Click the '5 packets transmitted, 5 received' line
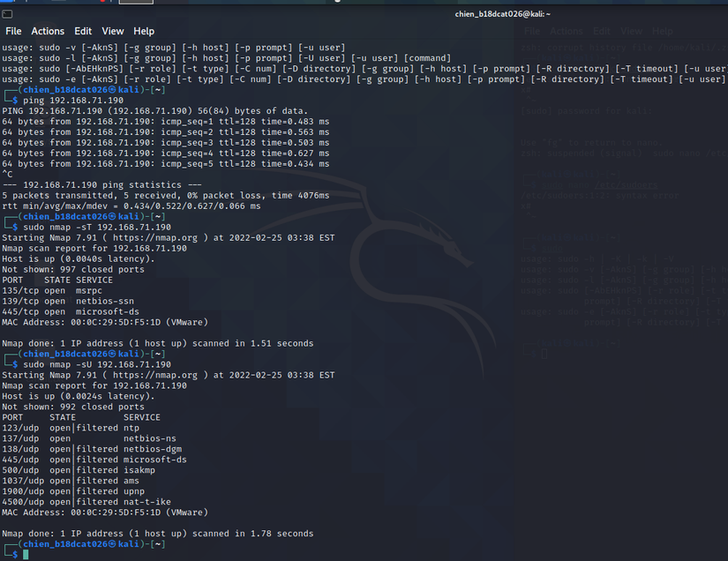 coord(166,195)
